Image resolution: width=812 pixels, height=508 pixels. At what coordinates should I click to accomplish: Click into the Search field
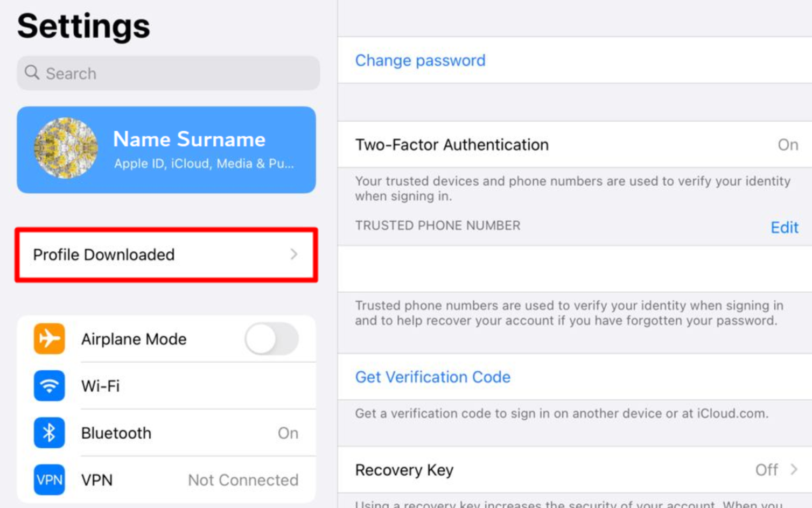168,73
